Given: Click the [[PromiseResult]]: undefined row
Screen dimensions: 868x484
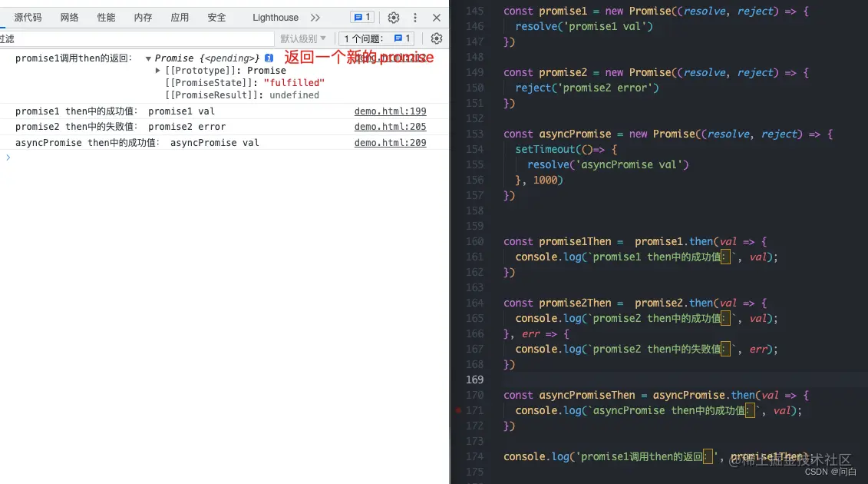Looking at the screenshot, I should 242,94.
